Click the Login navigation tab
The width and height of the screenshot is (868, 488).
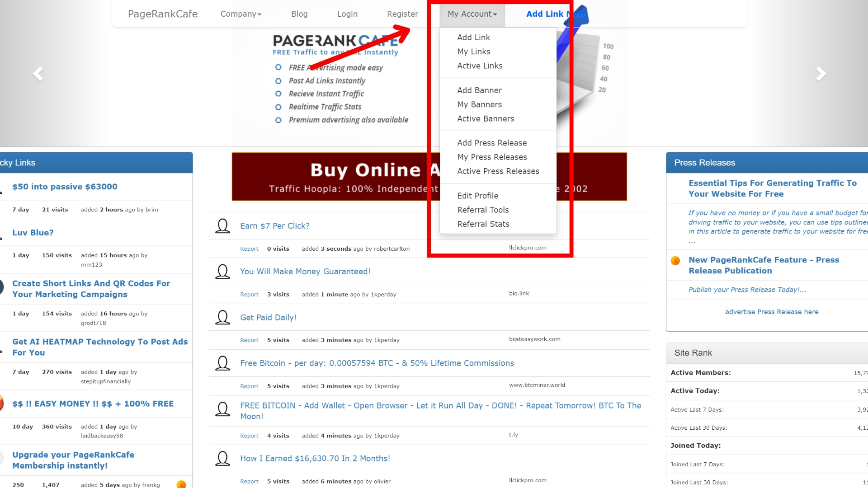pos(345,14)
